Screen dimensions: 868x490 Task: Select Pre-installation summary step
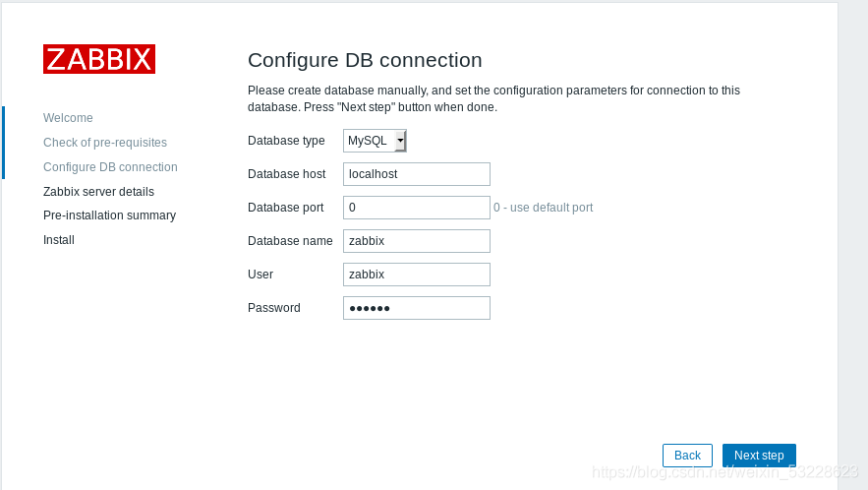tap(110, 215)
